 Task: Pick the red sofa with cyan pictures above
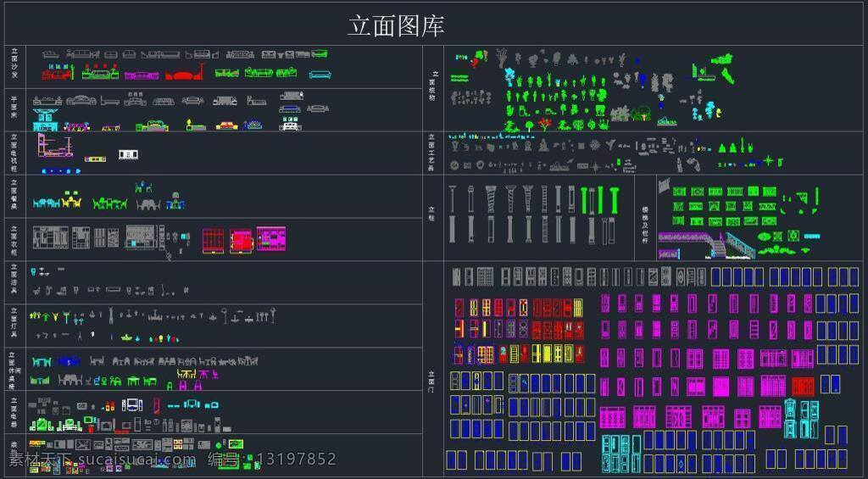[57, 72]
